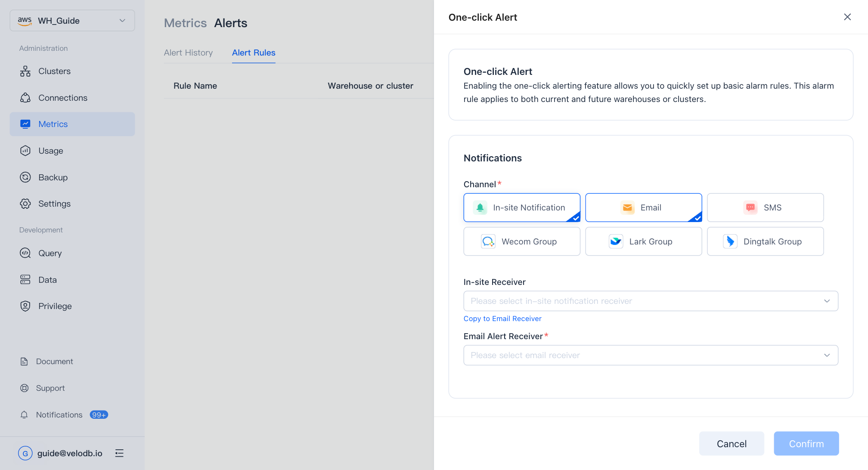Select the Lark Group channel
The height and width of the screenshot is (470, 868).
(643, 241)
